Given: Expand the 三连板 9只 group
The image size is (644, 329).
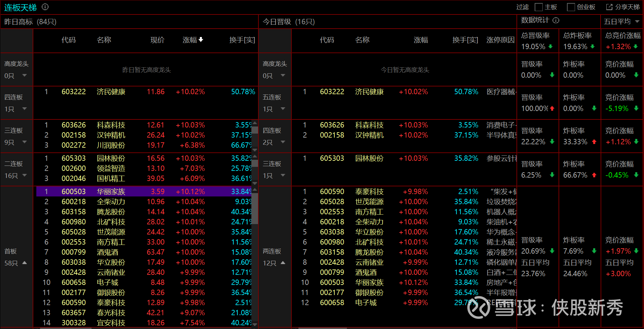Looking at the screenshot, I should click(x=25, y=142).
